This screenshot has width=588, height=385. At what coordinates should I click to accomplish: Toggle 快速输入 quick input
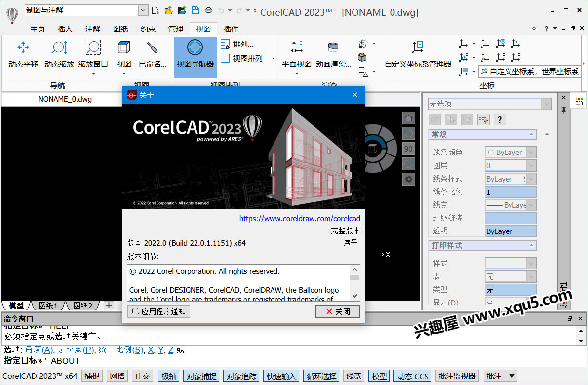coord(281,376)
